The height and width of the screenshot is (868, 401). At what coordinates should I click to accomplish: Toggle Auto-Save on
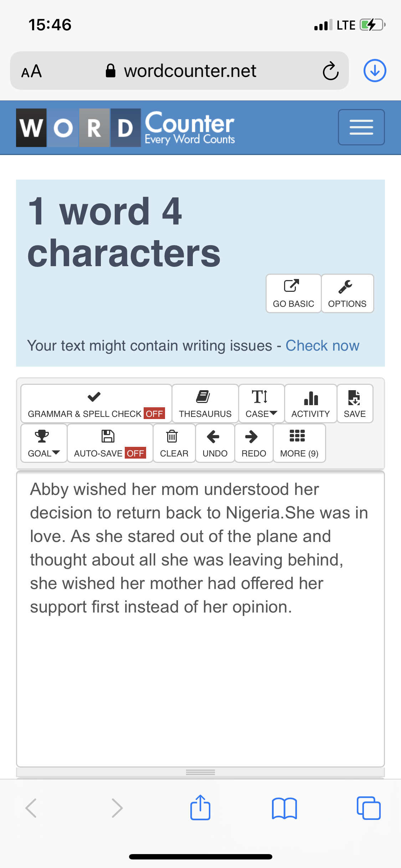click(x=110, y=443)
